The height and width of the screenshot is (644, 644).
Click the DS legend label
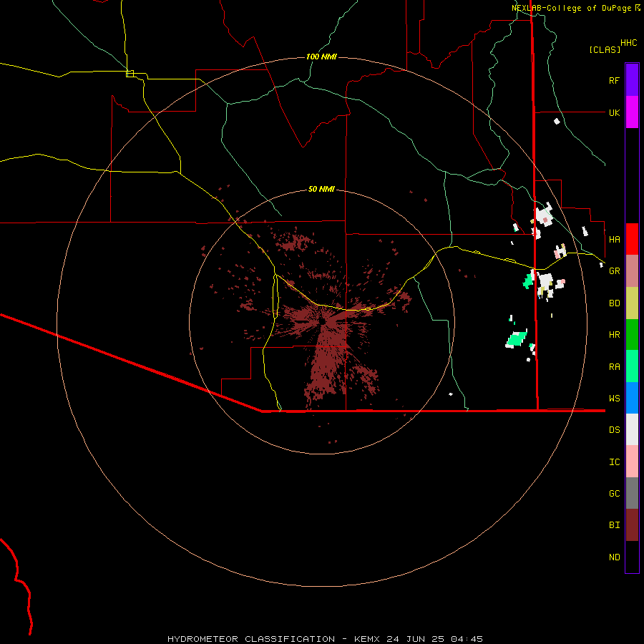pyautogui.click(x=614, y=430)
